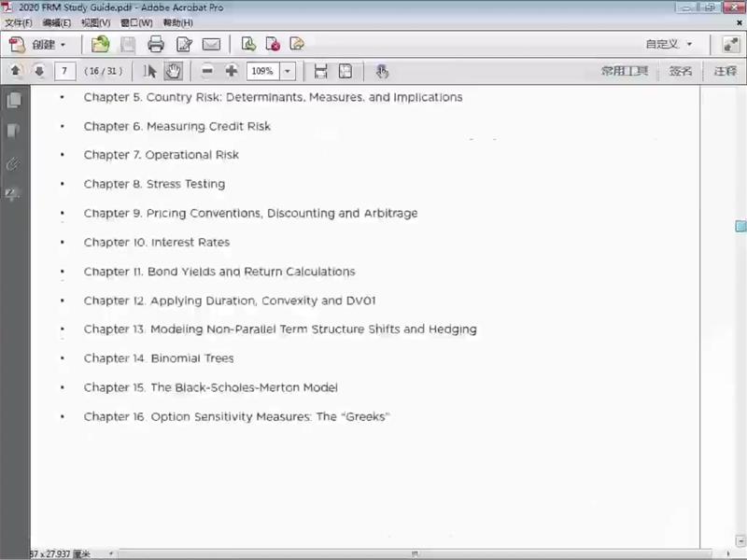The height and width of the screenshot is (560, 747).
Task: Click the Fit one full page icon
Action: pyautogui.click(x=345, y=71)
